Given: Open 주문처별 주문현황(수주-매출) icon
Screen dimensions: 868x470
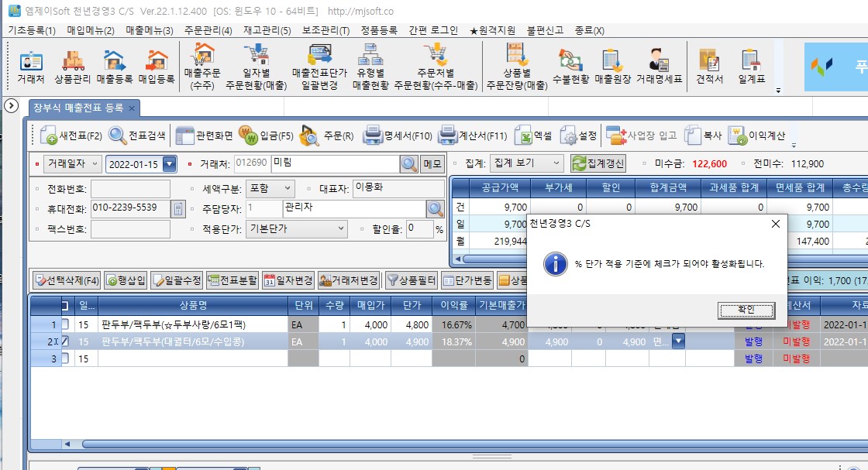Looking at the screenshot, I should pos(436,67).
